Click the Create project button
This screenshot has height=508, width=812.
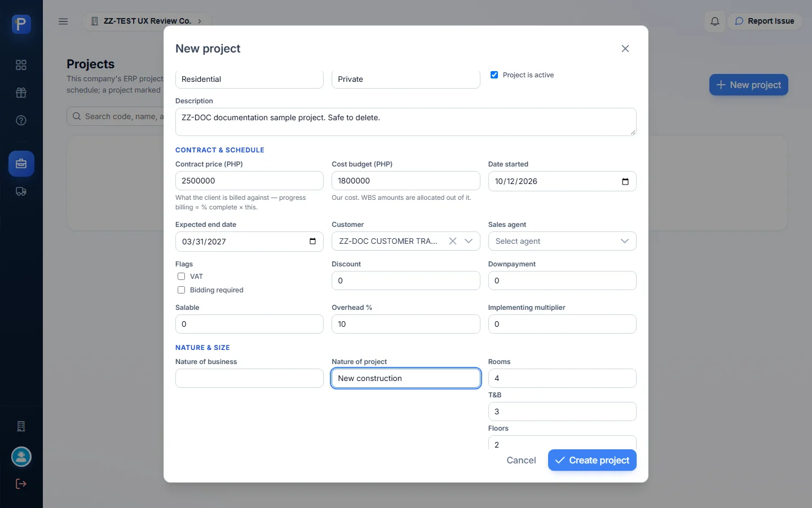coord(592,460)
